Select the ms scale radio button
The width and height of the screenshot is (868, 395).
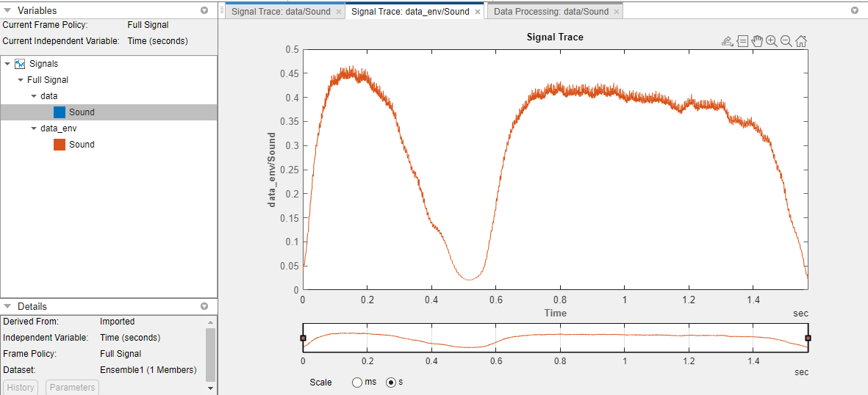point(358,383)
